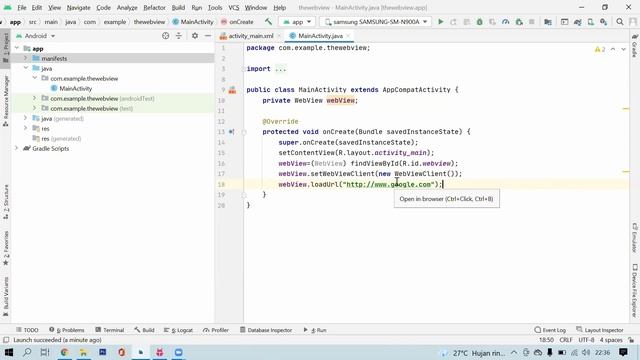Toggle the Emulator side panel
The image size is (640, 360).
pos(635,238)
